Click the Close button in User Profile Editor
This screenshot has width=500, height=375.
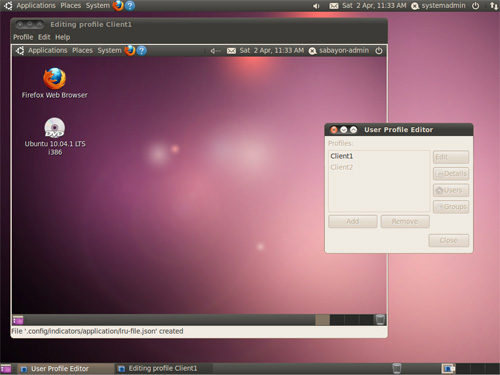point(448,240)
